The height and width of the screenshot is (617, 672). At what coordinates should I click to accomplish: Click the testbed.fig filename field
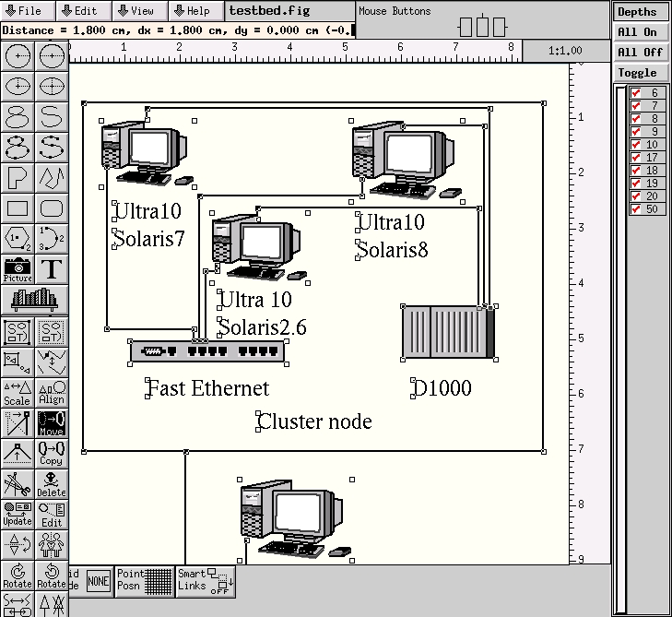click(289, 11)
